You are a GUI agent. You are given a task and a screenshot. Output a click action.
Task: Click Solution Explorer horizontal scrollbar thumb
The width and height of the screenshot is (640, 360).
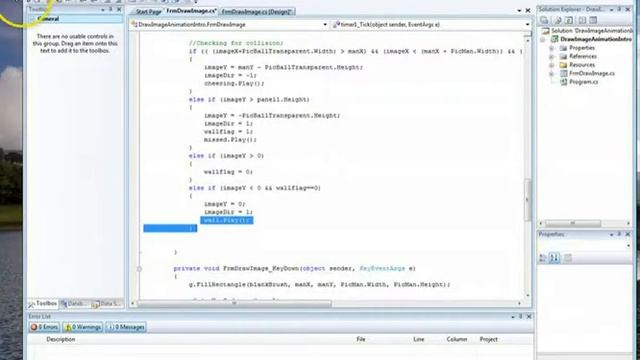coord(573,223)
